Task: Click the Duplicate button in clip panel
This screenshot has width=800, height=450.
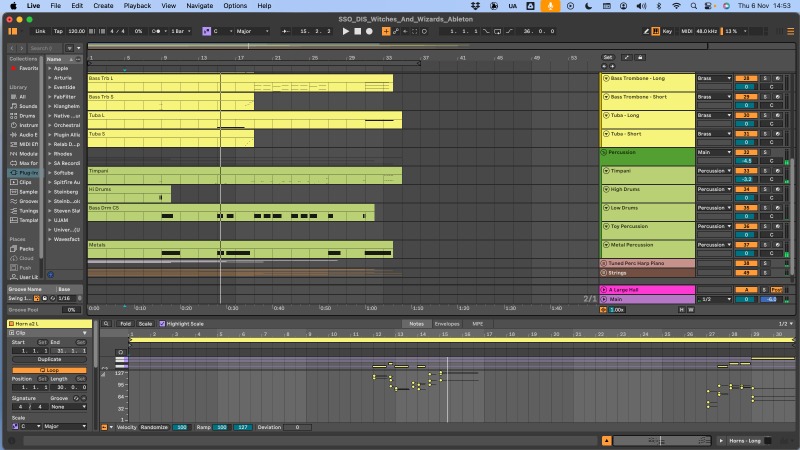Action: (x=49, y=359)
